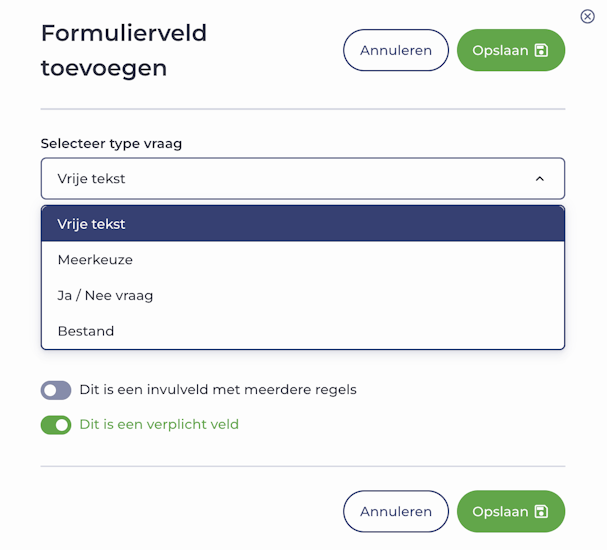Click the 'Formulierveld toevoegen' heading

click(x=123, y=50)
